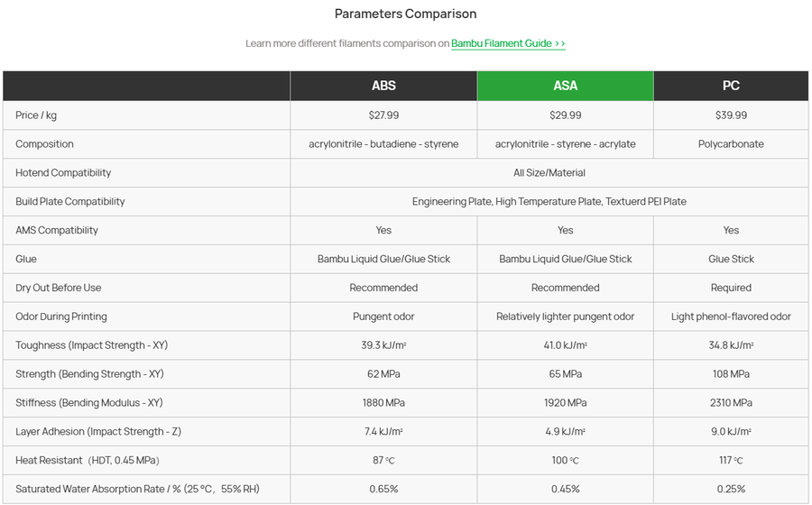Click the PC column header
Viewport: 812px width, 505px height.
pos(731,86)
